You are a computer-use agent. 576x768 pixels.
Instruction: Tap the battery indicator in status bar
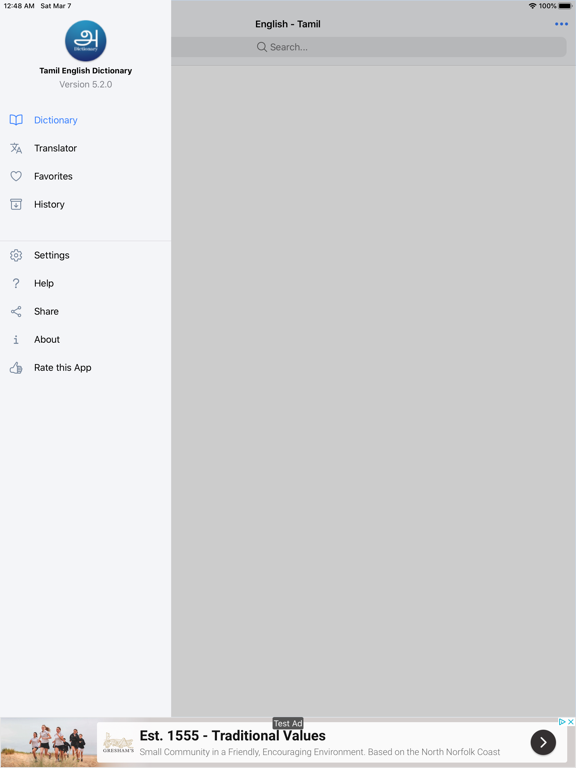click(x=565, y=6)
